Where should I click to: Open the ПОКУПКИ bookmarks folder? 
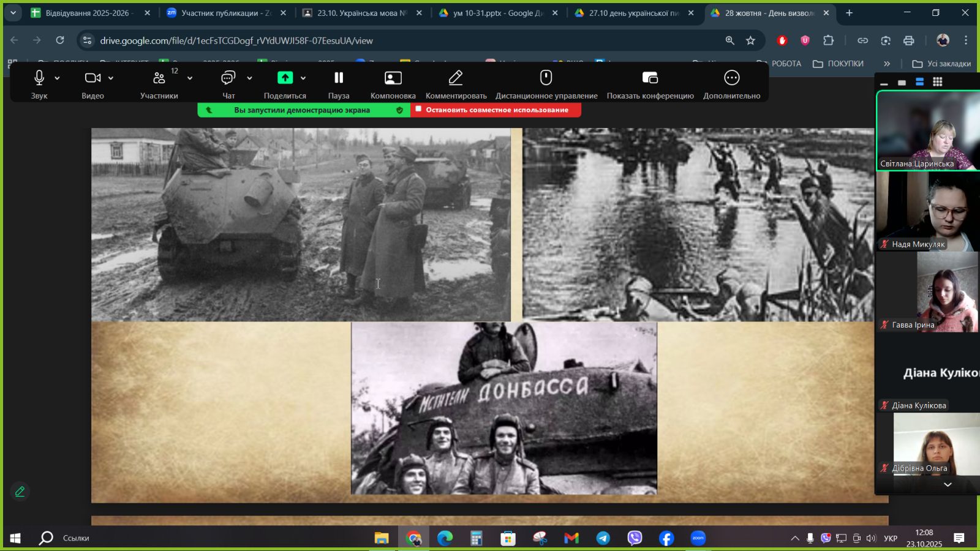838,64
